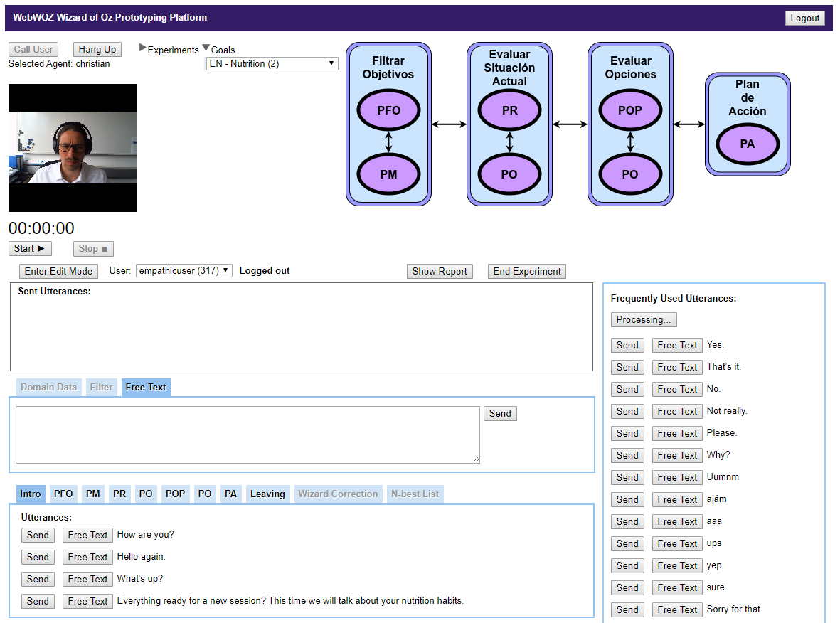This screenshot has height=623, width=840.
Task: Open the Show Report button
Action: coord(440,271)
